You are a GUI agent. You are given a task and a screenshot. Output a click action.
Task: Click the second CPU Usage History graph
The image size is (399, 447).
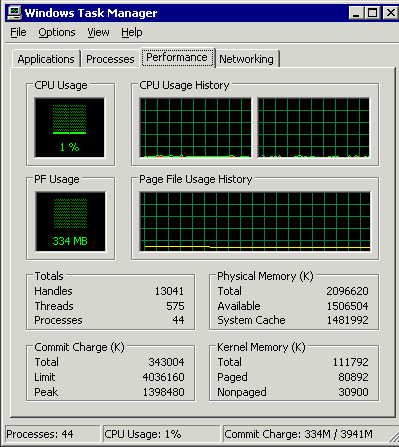point(314,128)
